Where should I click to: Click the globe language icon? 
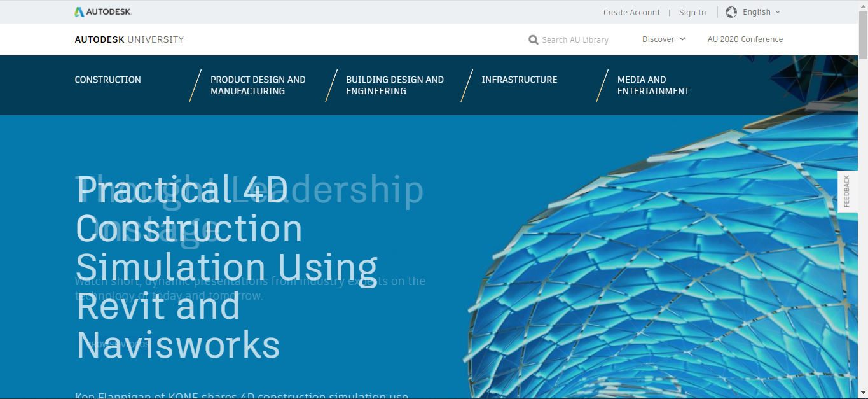pyautogui.click(x=731, y=12)
